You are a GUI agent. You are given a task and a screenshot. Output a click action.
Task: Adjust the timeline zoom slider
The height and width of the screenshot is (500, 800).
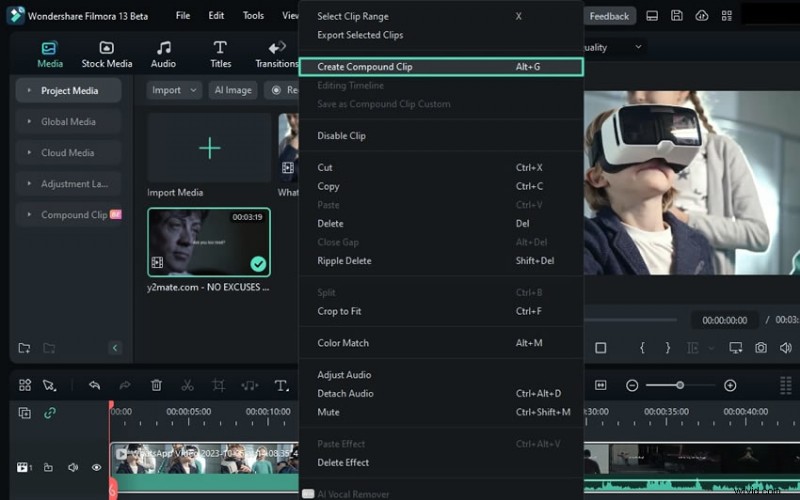point(680,385)
